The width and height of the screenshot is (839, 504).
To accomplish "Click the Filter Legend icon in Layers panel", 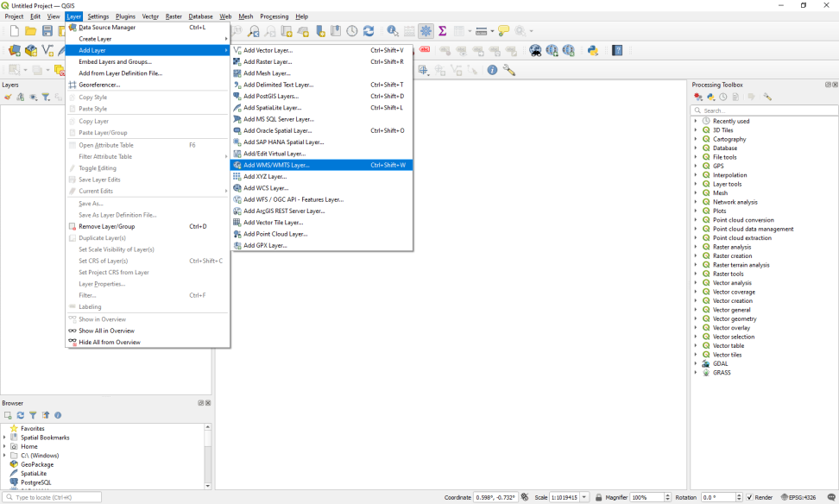I will pyautogui.click(x=46, y=98).
